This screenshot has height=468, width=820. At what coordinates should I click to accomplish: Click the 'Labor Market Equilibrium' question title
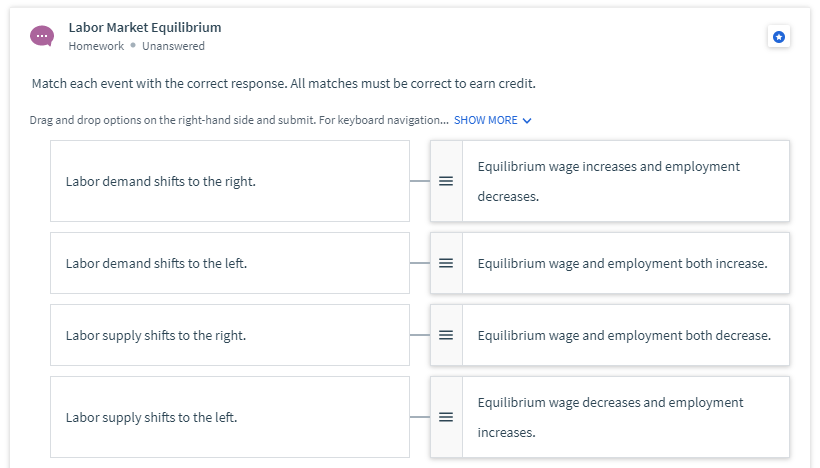(x=145, y=27)
